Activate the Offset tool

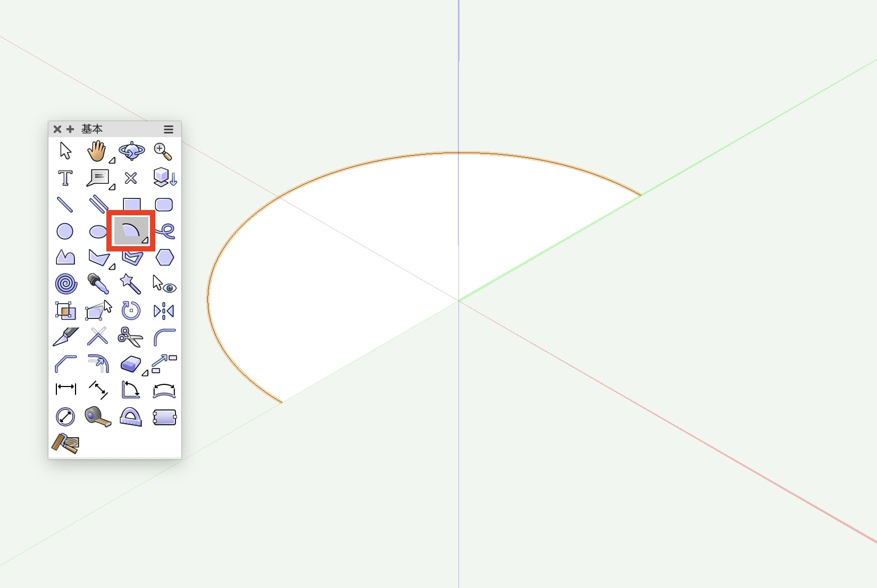pos(99,364)
